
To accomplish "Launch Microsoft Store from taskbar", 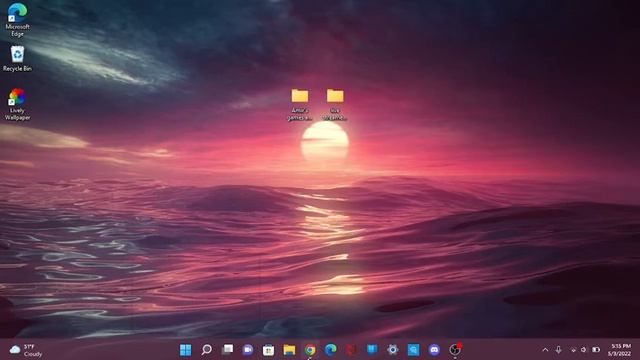I will [x=269, y=350].
